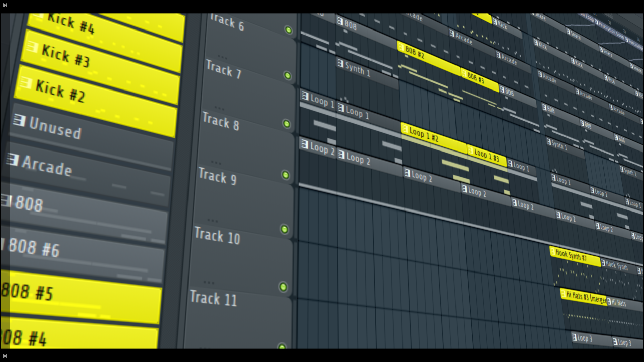Select the grey Loop 1 clip right after Loop 1 #3
644x362 pixels.
tap(522, 167)
